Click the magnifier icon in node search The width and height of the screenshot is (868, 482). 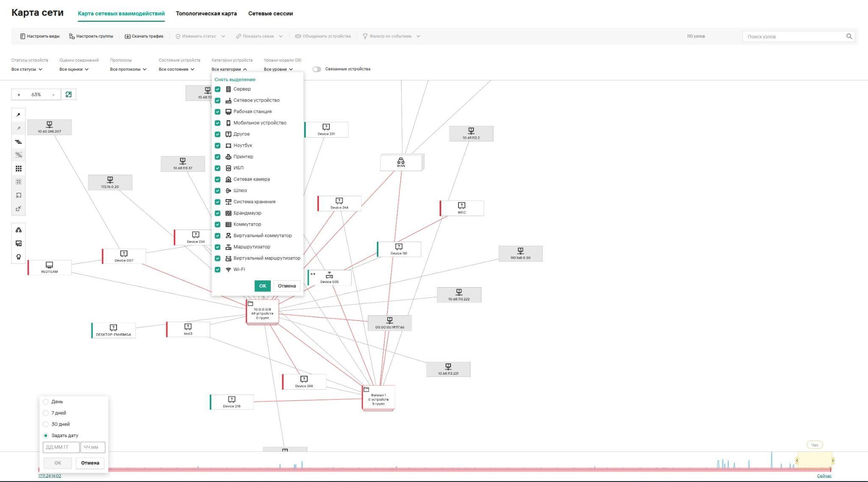pos(849,36)
